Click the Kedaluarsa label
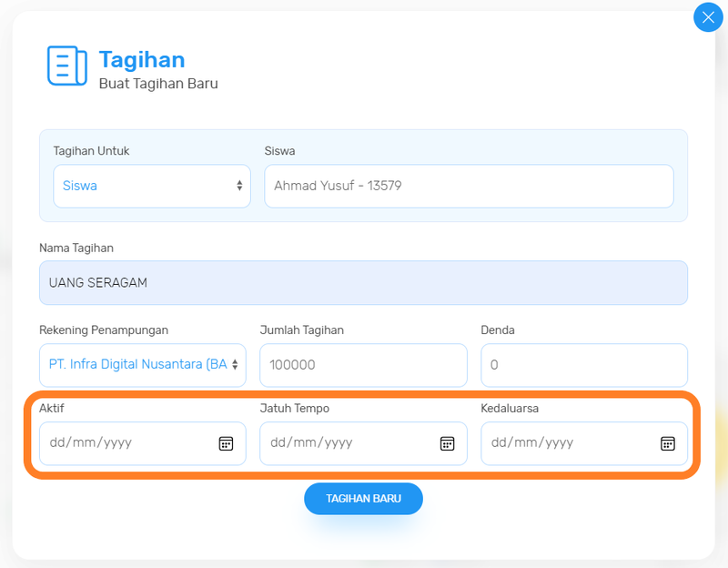728x568 pixels. coord(510,408)
